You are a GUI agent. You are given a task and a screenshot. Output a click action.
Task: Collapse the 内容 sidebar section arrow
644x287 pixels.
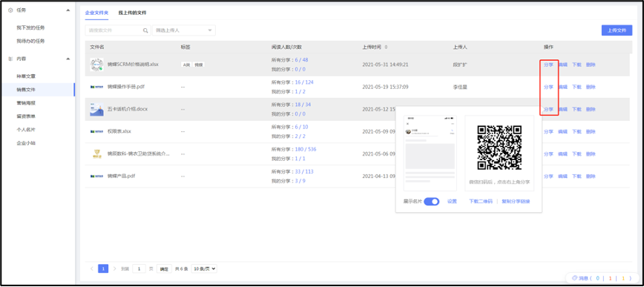(x=68, y=59)
